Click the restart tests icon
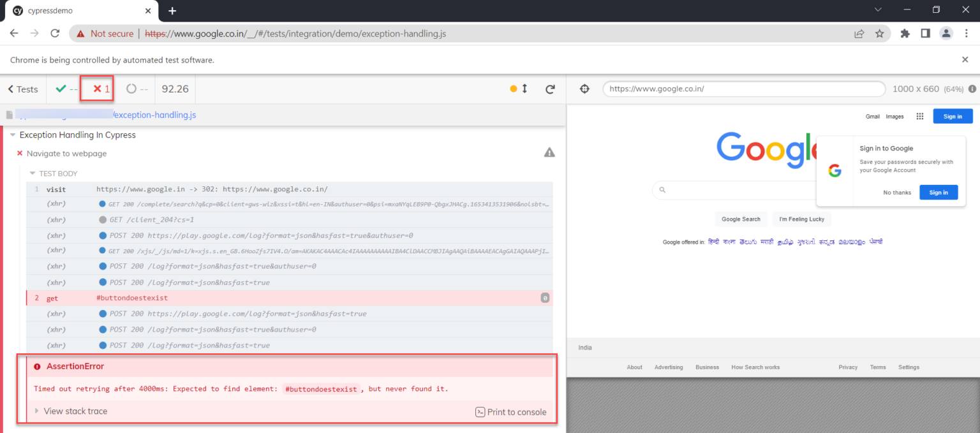Screen dimensions: 980x433 tap(550, 89)
